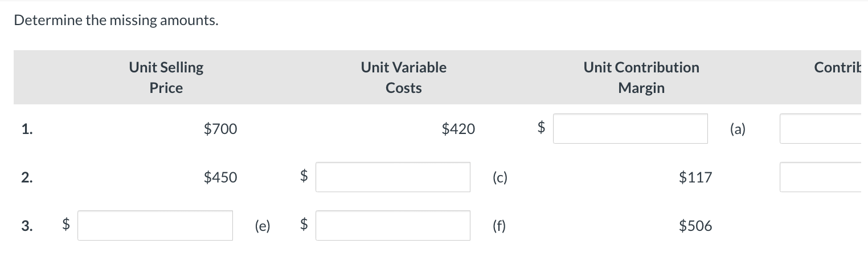868x260 pixels.
Task: Click the Determine the missing amounts instruction text
Action: pyautogui.click(x=116, y=21)
